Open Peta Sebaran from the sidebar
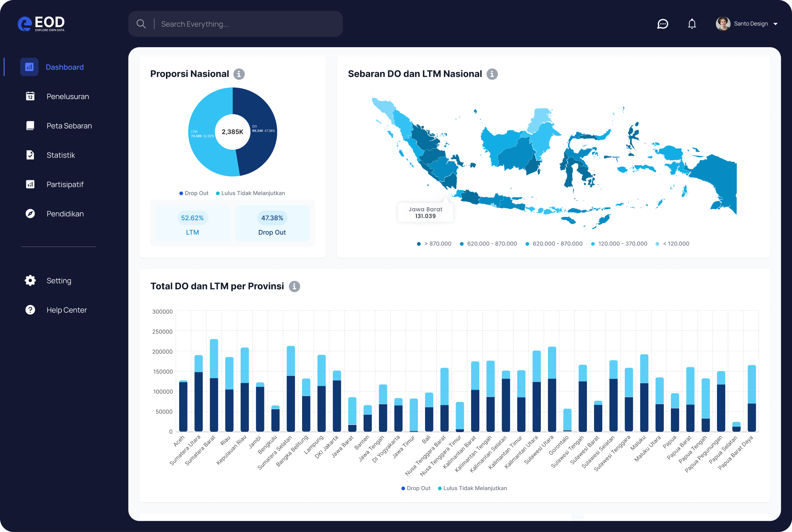 coord(30,126)
